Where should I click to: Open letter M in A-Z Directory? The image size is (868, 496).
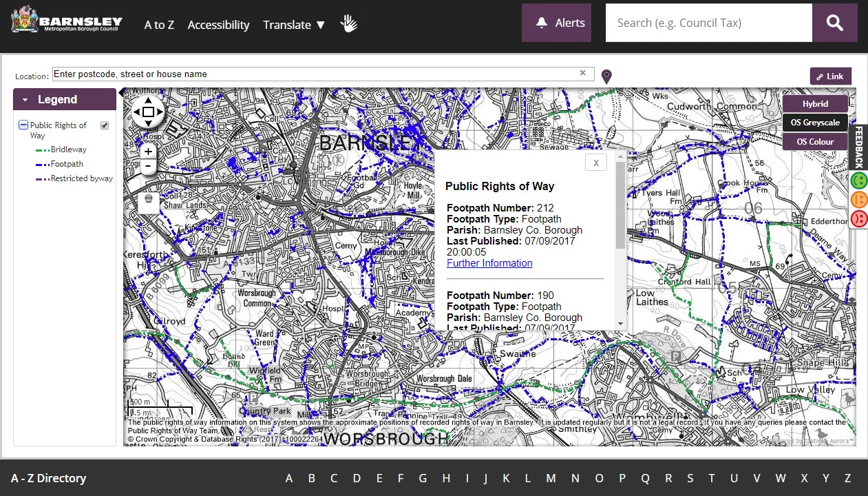(551, 478)
